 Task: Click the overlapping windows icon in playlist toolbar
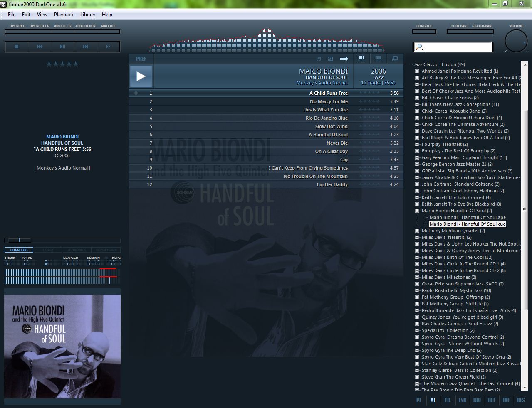point(395,59)
